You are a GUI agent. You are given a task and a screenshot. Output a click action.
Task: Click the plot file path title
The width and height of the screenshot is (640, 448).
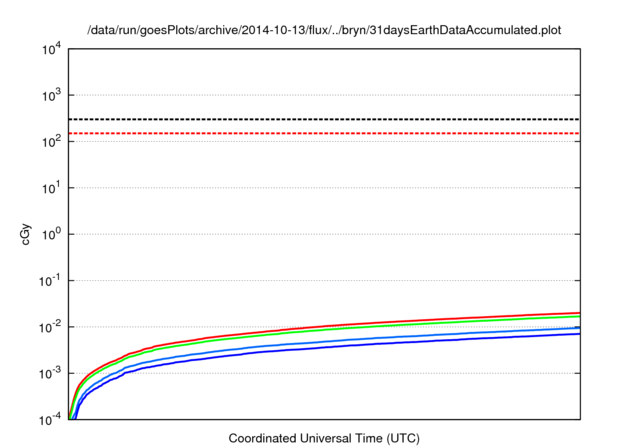coord(324,30)
